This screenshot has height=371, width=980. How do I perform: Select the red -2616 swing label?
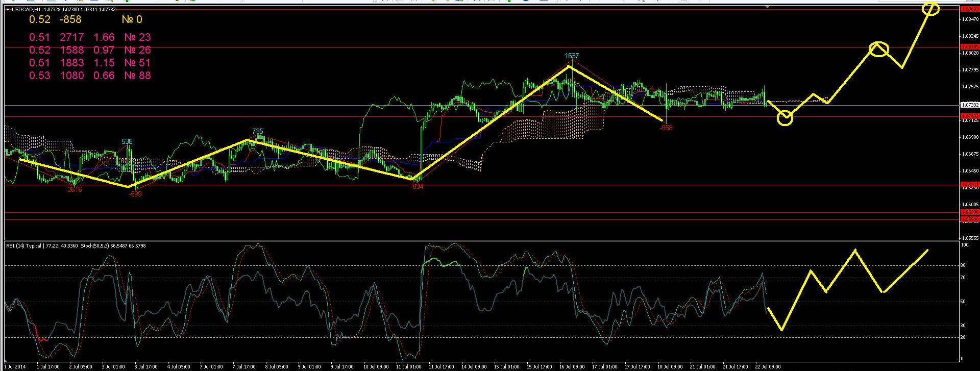tap(73, 190)
